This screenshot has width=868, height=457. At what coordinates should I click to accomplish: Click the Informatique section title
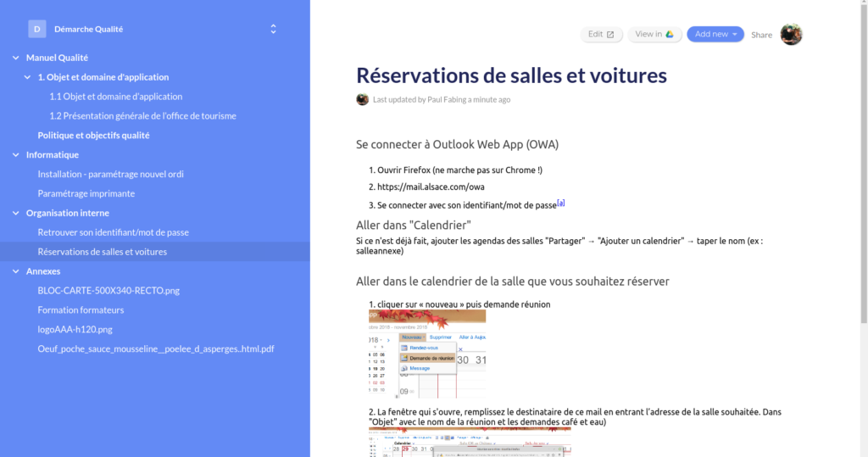53,154
